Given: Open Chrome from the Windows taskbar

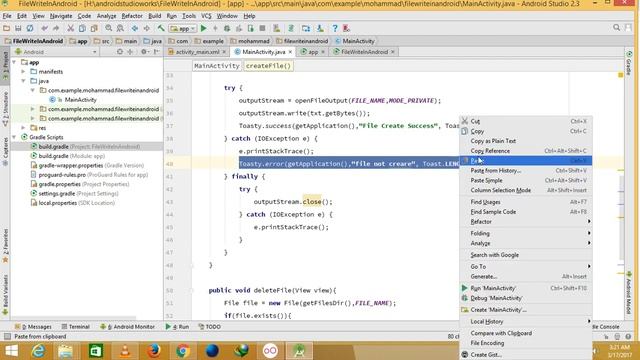Looking at the screenshot, I should pyautogui.click(x=182, y=351).
